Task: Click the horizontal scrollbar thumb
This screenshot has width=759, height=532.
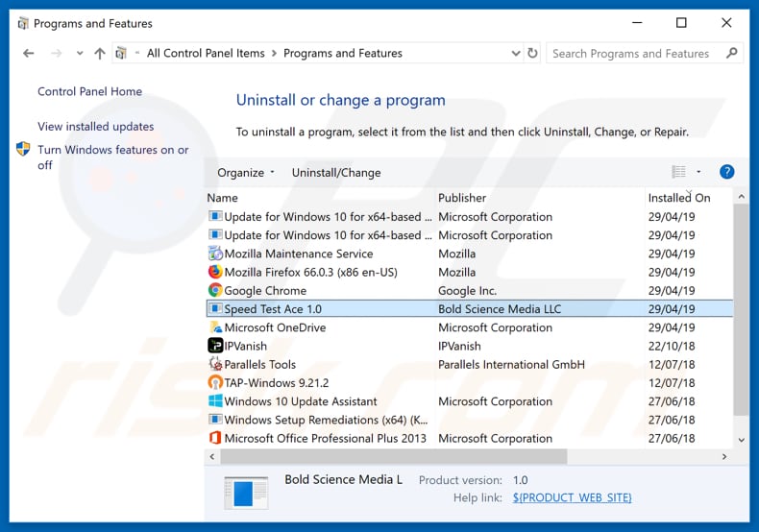Action: [394, 456]
